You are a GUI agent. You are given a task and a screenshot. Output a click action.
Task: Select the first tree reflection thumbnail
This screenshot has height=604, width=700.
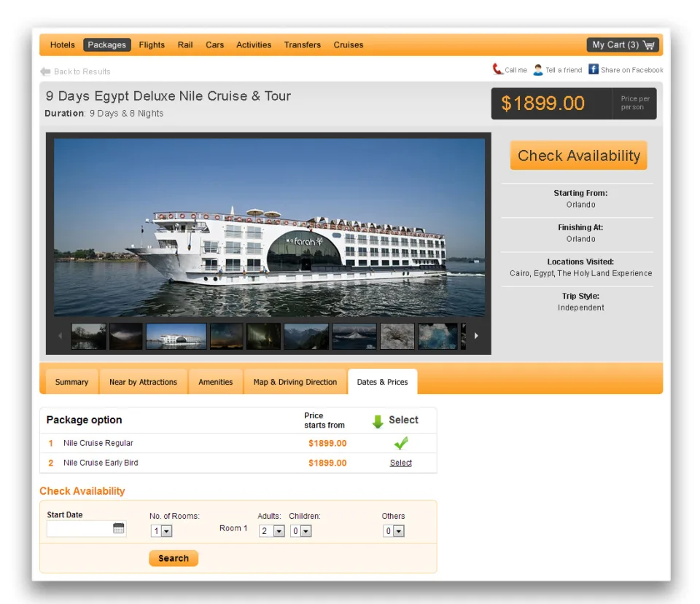coord(89,336)
